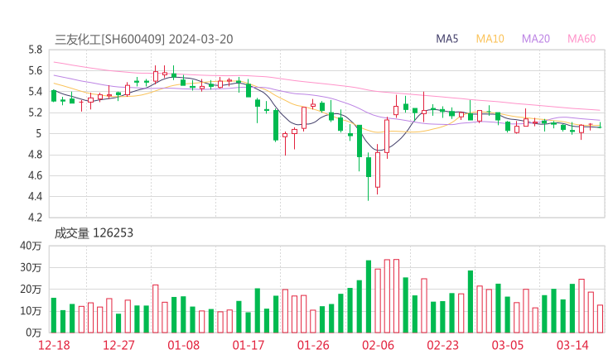The image size is (613, 364).
Task: Click the MA20 legend label
Action: tap(536, 39)
